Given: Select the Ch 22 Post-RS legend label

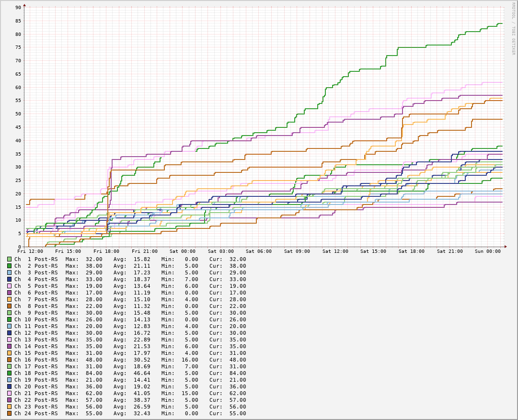Looking at the screenshot, I should [x=36, y=400].
